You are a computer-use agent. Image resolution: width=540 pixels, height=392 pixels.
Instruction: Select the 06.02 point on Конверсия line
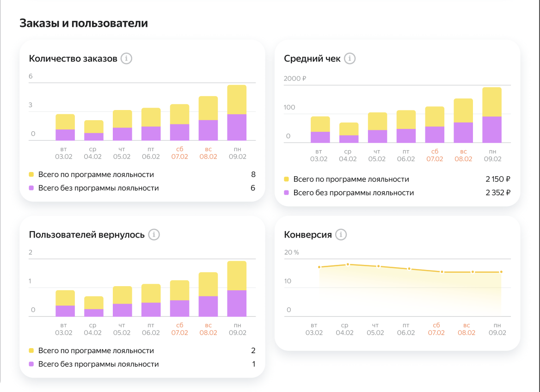tap(409, 269)
